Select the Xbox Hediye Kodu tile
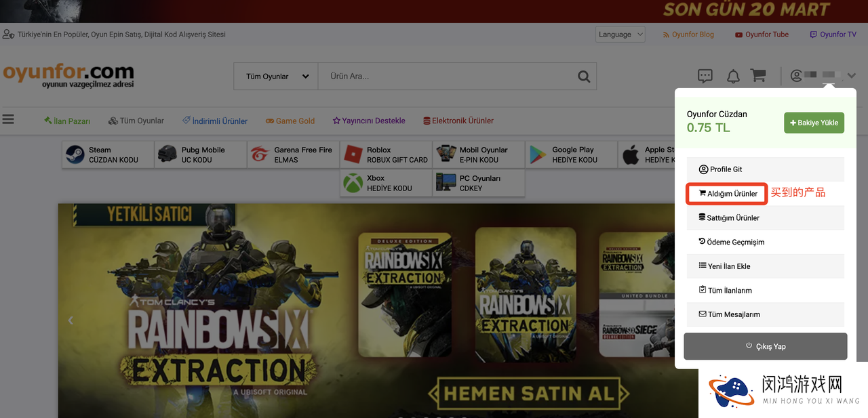This screenshot has height=418, width=868. click(387, 183)
